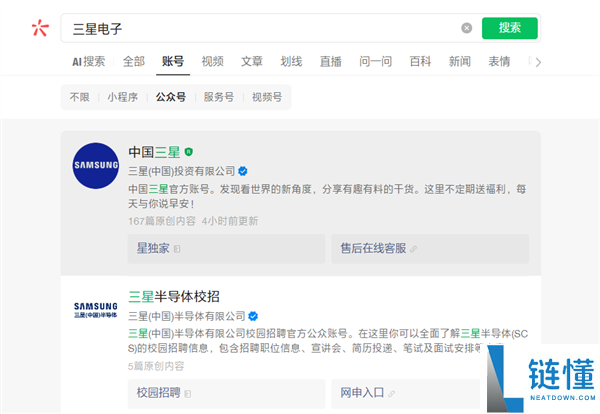600x414 pixels.
Task: Open the 校园招聘 menu button
Action: pos(227,393)
